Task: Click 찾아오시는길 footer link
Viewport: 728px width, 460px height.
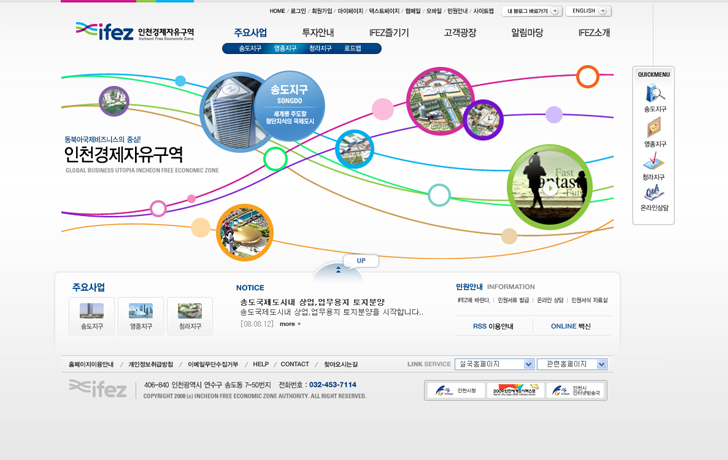Action: (341, 364)
